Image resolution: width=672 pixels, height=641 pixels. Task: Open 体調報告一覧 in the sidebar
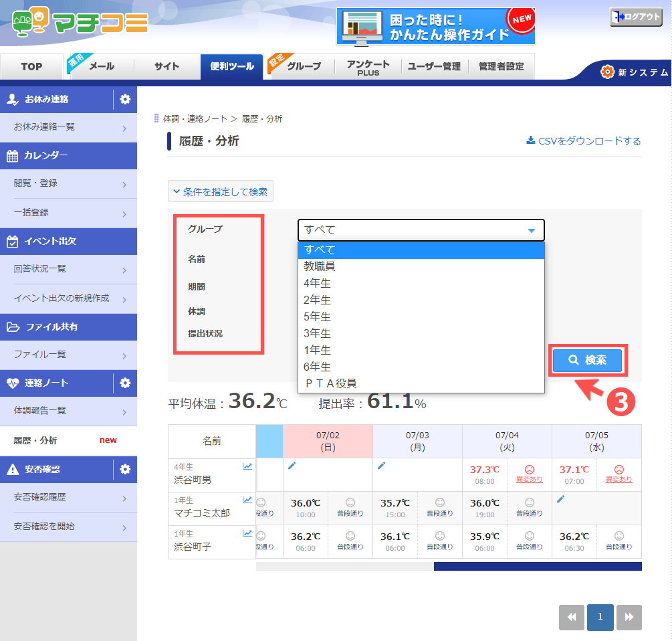(x=68, y=411)
